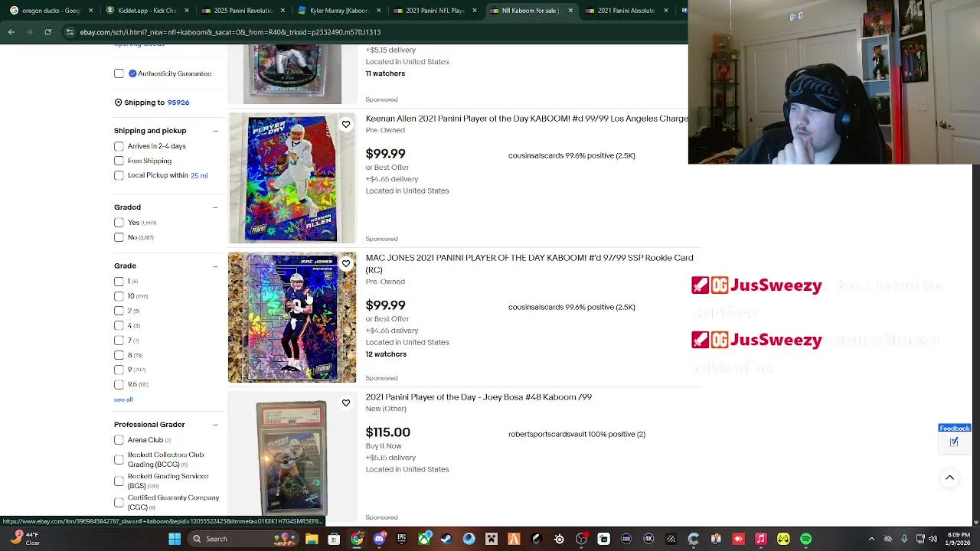
Task: Open Discord from the taskbar
Action: pyautogui.click(x=379, y=539)
